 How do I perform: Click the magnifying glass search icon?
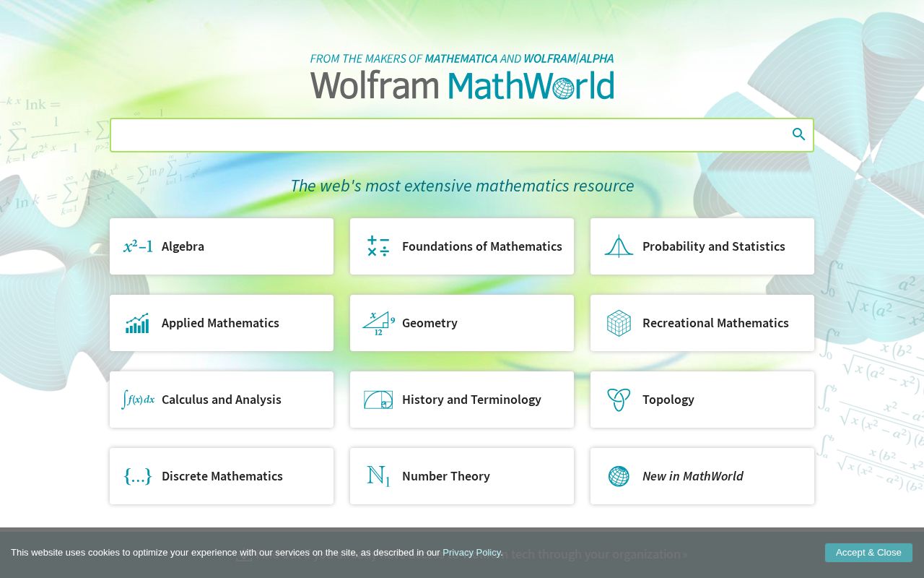click(798, 134)
